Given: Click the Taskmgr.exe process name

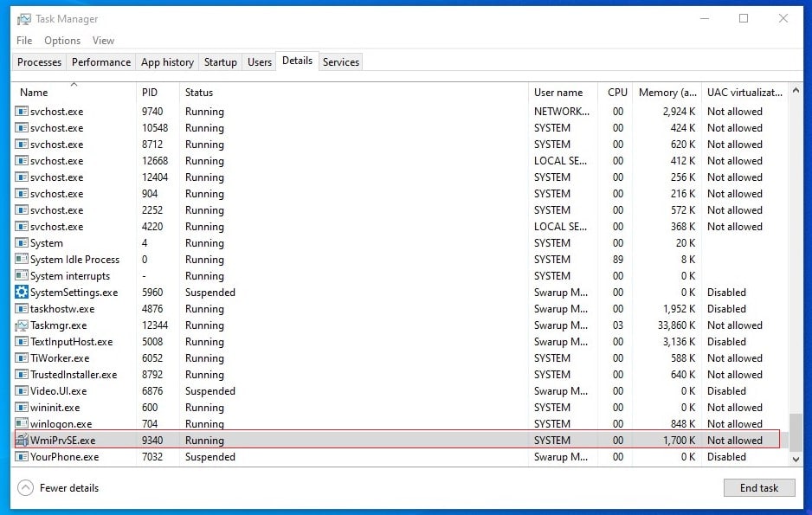Looking at the screenshot, I should click(59, 325).
